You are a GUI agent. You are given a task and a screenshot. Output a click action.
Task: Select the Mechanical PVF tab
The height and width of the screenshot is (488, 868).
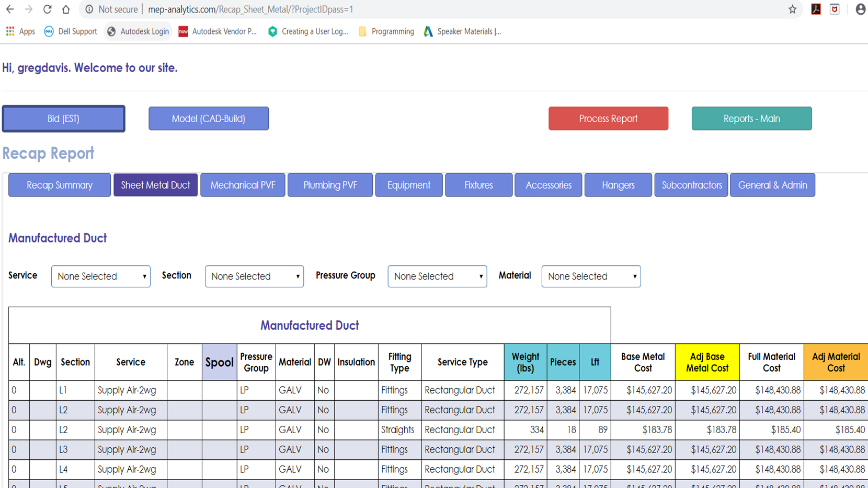(243, 185)
